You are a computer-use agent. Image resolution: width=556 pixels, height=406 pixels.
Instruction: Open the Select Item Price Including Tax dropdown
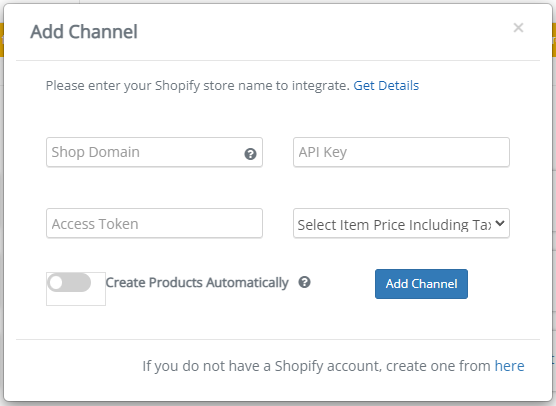click(x=401, y=223)
